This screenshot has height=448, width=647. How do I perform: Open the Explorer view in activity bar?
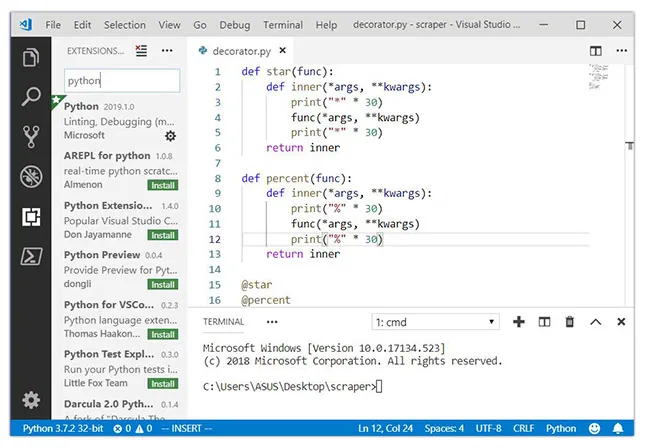[x=31, y=56]
